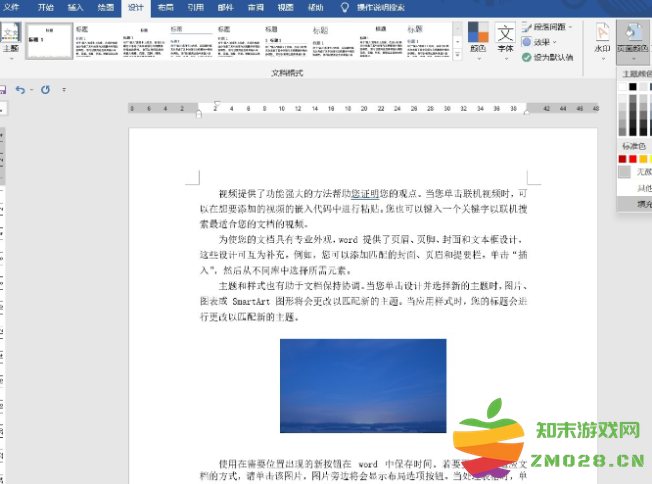Open the customize quick access toolbar arrow
Image resolution: width=652 pixels, height=484 pixels.
point(64,89)
